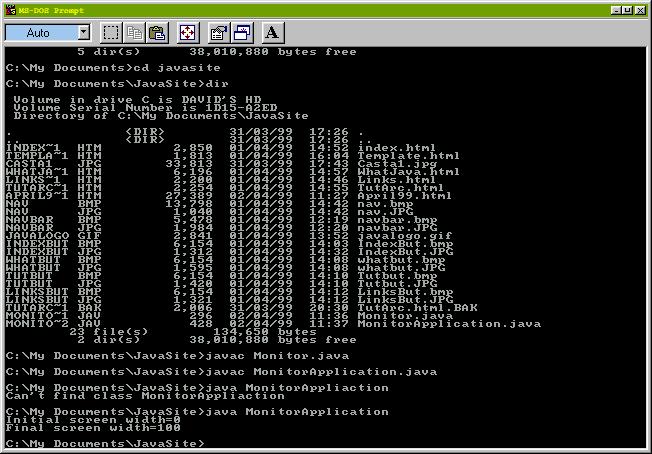Click file name Tutbut.bmp
The height and width of the screenshot is (454, 652).
(x=398, y=276)
